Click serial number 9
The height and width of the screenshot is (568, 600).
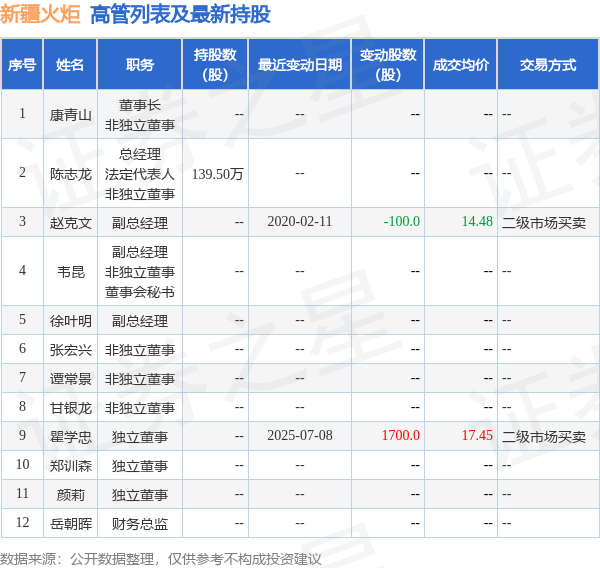[23, 435]
